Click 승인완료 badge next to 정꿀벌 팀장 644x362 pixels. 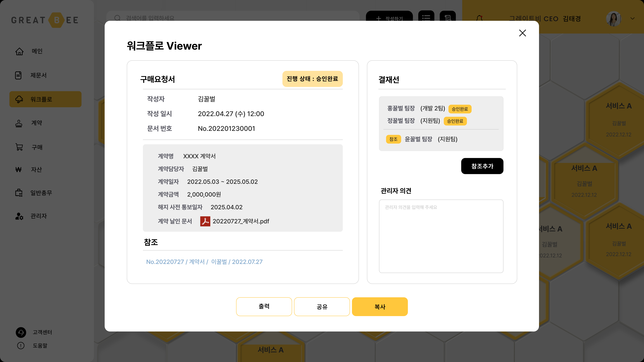[x=455, y=121]
